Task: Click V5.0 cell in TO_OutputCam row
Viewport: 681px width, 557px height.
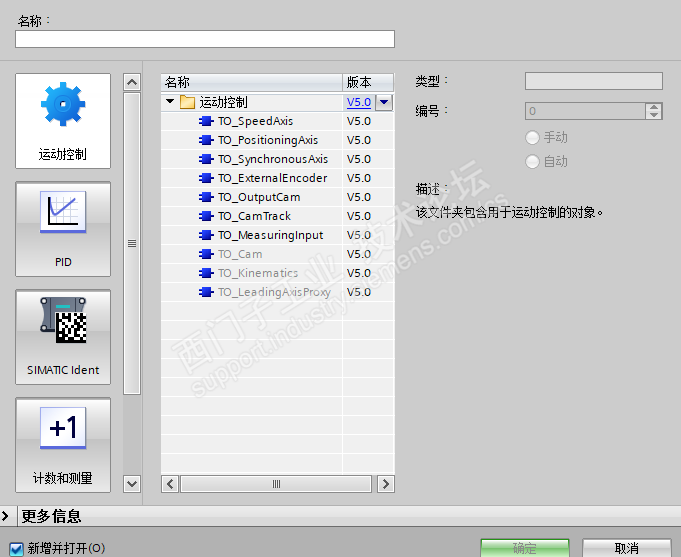Action: pyautogui.click(x=368, y=197)
